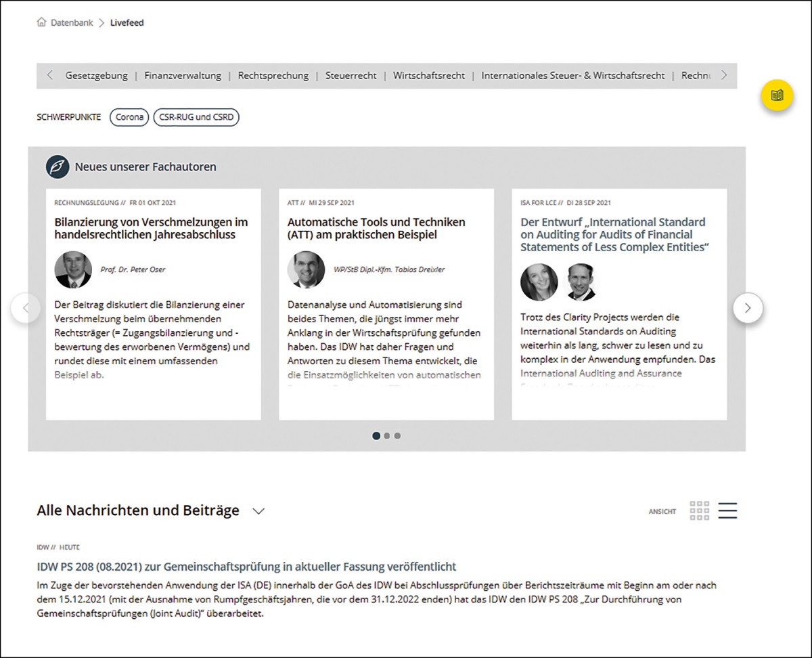The width and height of the screenshot is (812, 658).
Task: Switch to grid view layout
Action: (699, 510)
